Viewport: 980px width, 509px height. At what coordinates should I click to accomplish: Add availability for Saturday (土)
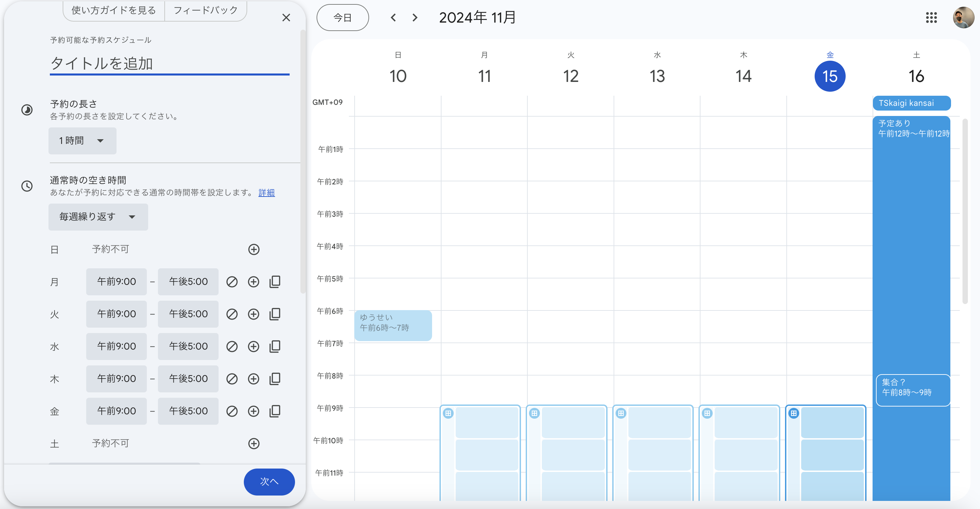pos(254,444)
